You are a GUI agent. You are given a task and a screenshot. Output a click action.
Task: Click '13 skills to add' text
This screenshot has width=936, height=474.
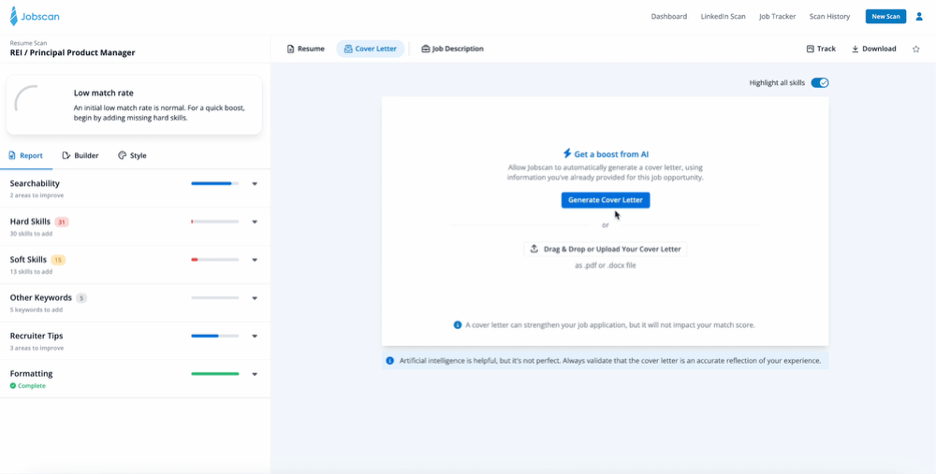click(x=31, y=272)
